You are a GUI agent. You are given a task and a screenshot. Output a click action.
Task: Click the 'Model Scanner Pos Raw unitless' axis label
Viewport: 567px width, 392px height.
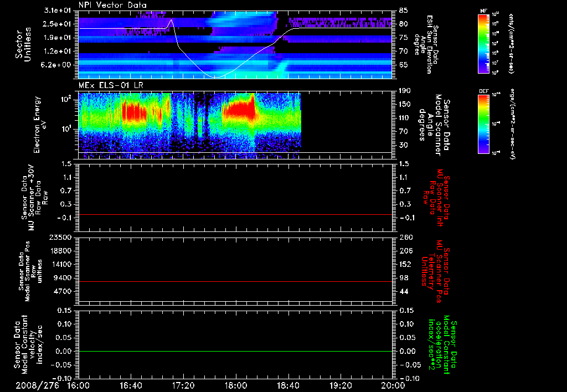(x=30, y=271)
